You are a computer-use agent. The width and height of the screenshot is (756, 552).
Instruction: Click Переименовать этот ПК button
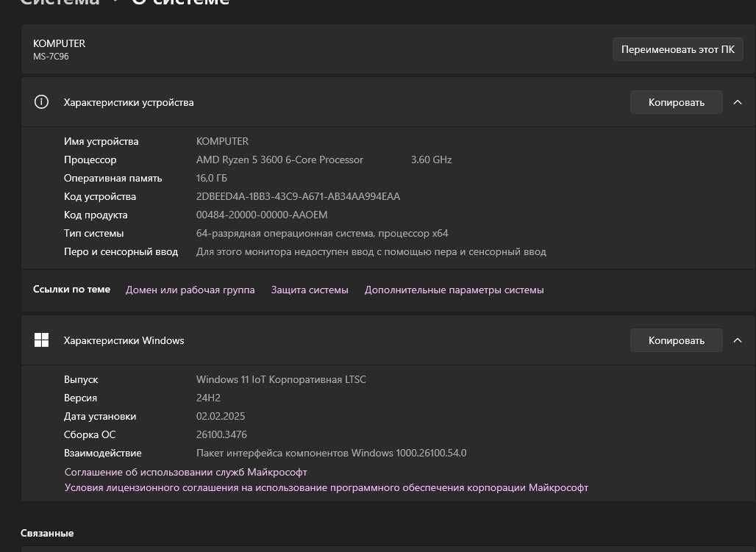point(677,49)
